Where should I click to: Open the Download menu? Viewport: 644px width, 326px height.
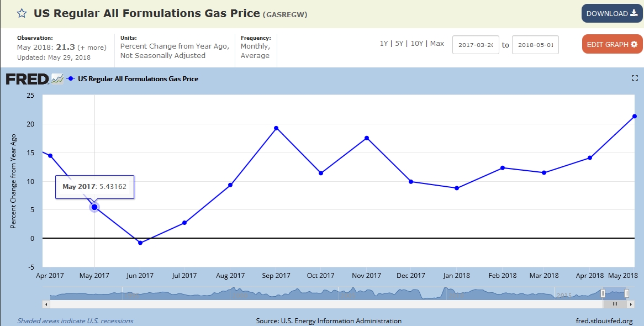pos(611,14)
